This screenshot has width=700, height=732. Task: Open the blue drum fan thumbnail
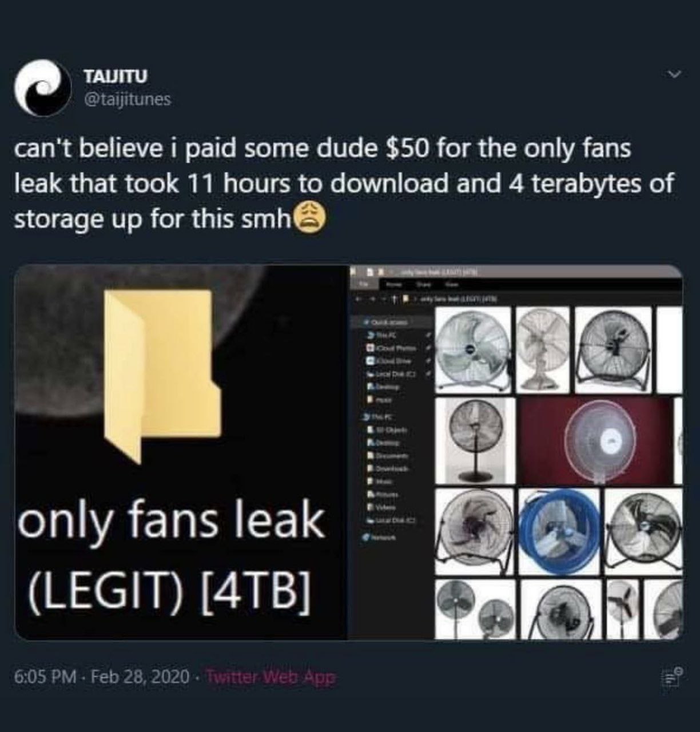[x=559, y=531]
